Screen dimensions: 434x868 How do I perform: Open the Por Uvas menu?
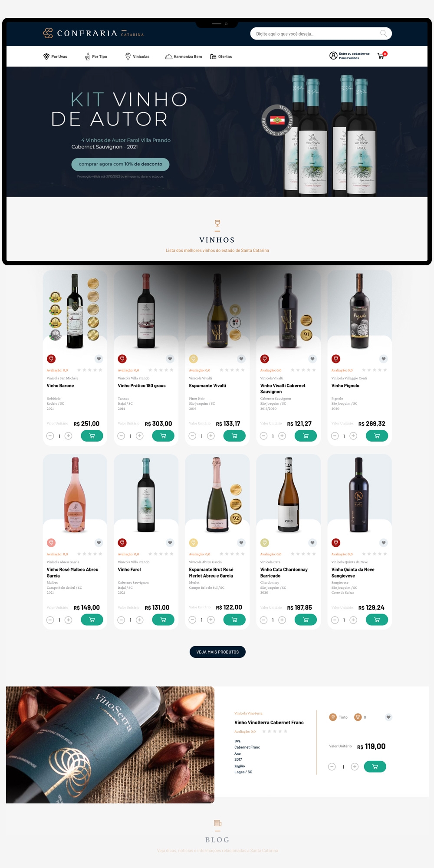point(55,56)
